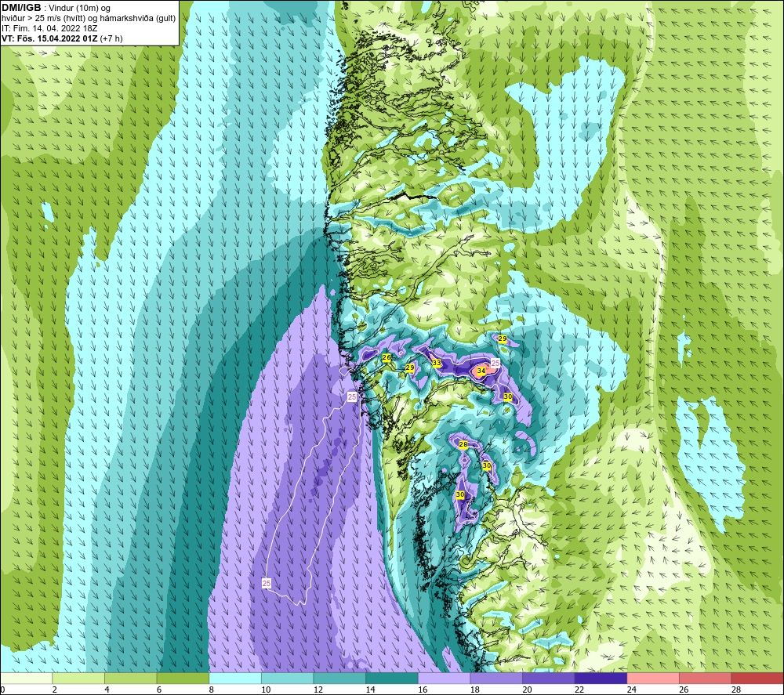Pick the pink 24–26 m/s swatch
This screenshot has height=695, width=784.
click(653, 678)
